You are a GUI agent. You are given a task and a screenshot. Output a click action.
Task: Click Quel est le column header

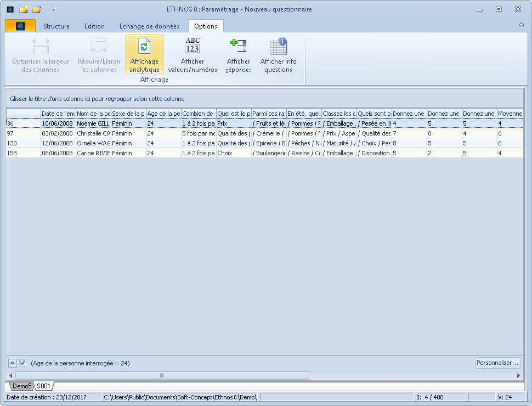(234, 114)
